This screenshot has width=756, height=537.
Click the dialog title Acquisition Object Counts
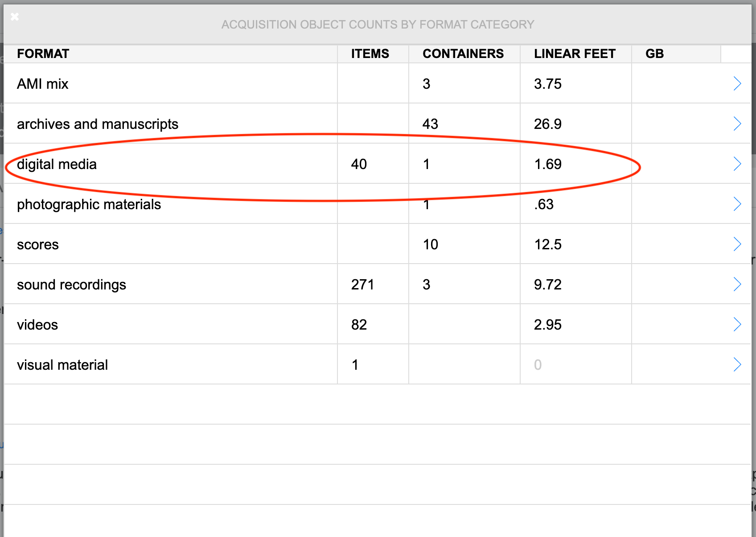(378, 25)
